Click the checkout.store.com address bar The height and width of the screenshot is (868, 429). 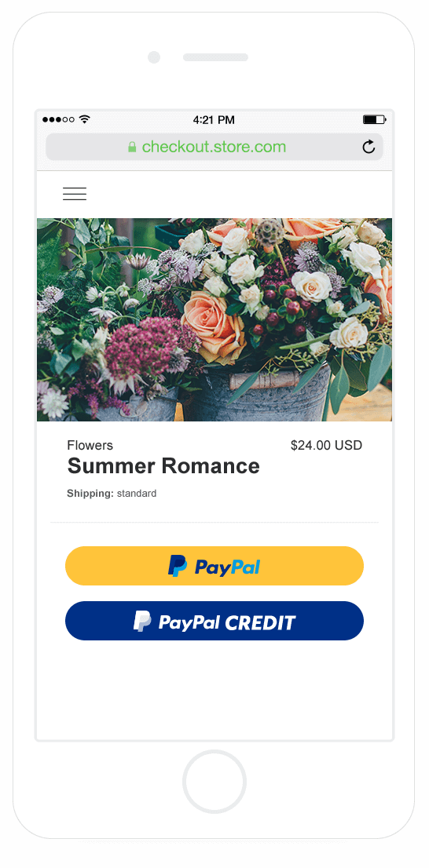tap(214, 147)
